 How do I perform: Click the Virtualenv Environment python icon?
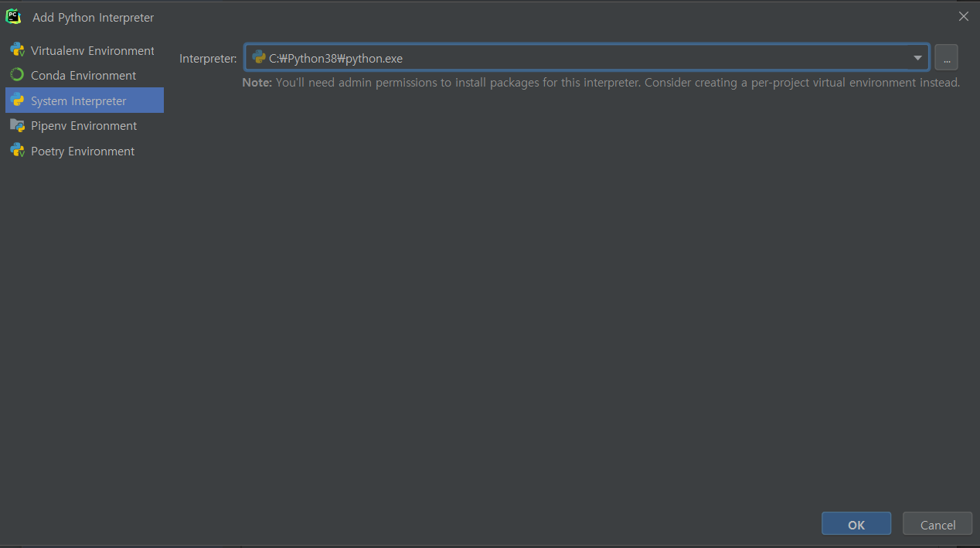click(17, 50)
